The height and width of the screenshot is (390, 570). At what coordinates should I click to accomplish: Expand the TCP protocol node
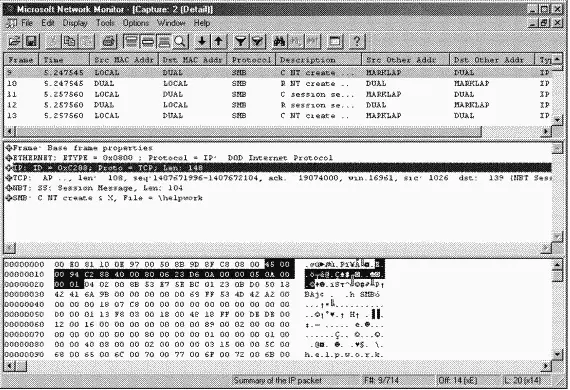9,178
